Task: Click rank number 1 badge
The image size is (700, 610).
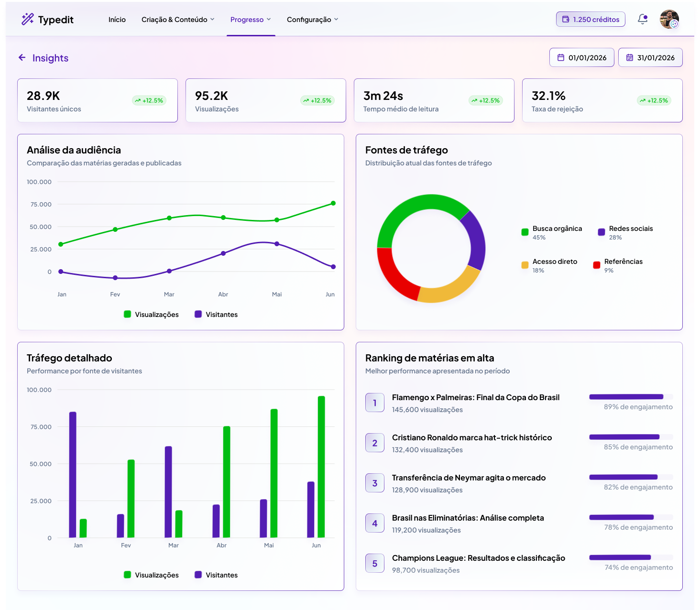Action: [375, 403]
